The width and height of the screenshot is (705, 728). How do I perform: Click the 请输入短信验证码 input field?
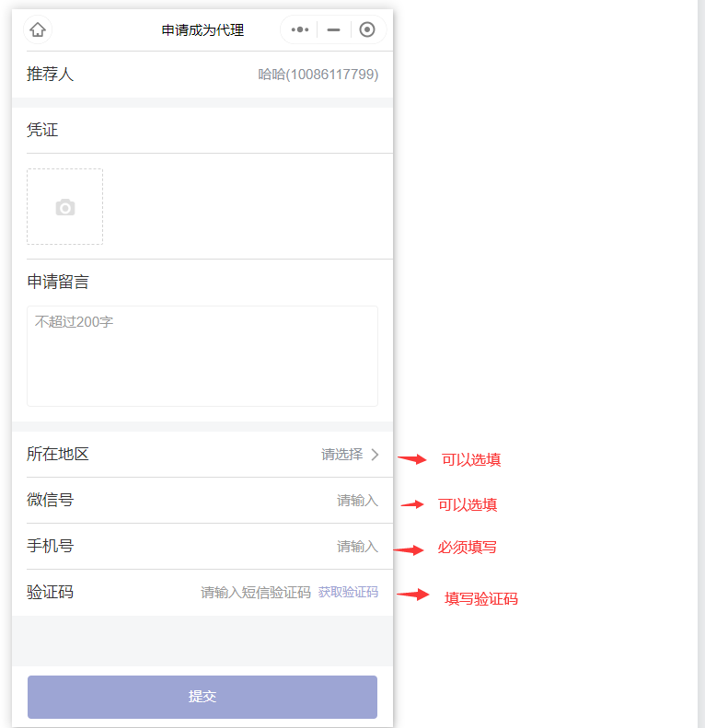256,593
